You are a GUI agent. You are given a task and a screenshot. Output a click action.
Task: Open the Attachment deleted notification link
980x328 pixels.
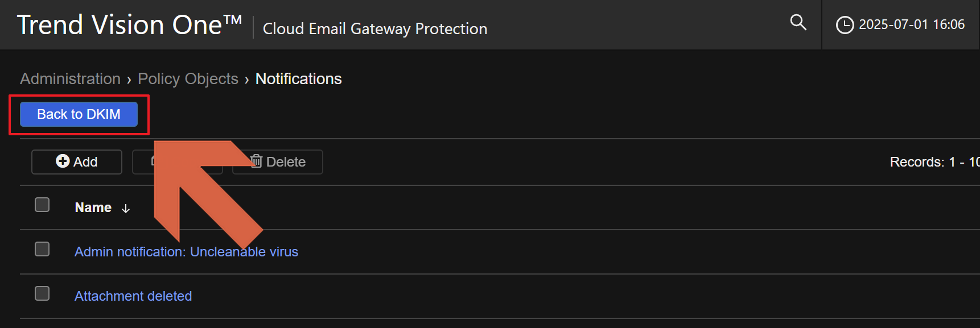point(133,296)
